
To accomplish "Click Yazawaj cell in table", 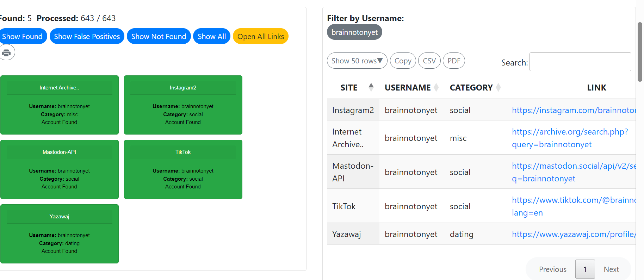I will (353, 234).
